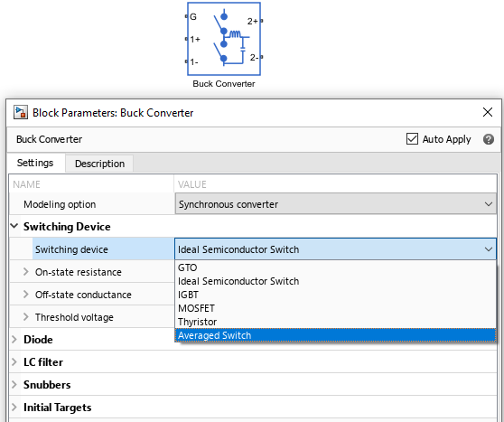This screenshot has width=504, height=422.
Task: Open the help question mark icon
Action: (x=489, y=139)
